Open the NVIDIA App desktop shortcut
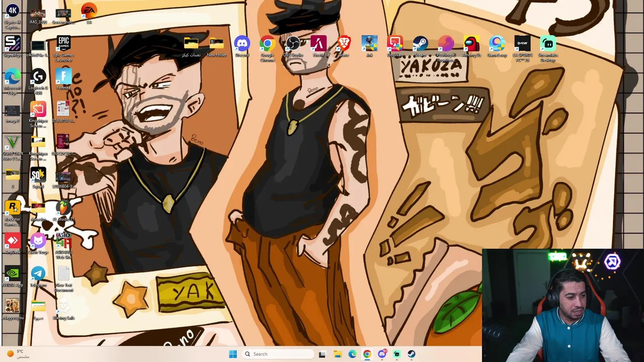Screen dimensions: 644x362 [13, 277]
